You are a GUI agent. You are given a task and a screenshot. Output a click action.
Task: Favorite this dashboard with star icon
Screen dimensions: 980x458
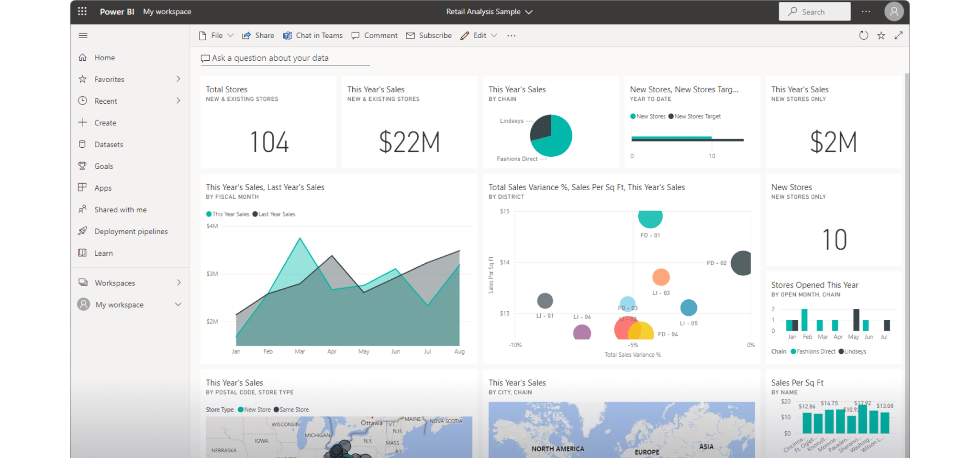coord(881,35)
